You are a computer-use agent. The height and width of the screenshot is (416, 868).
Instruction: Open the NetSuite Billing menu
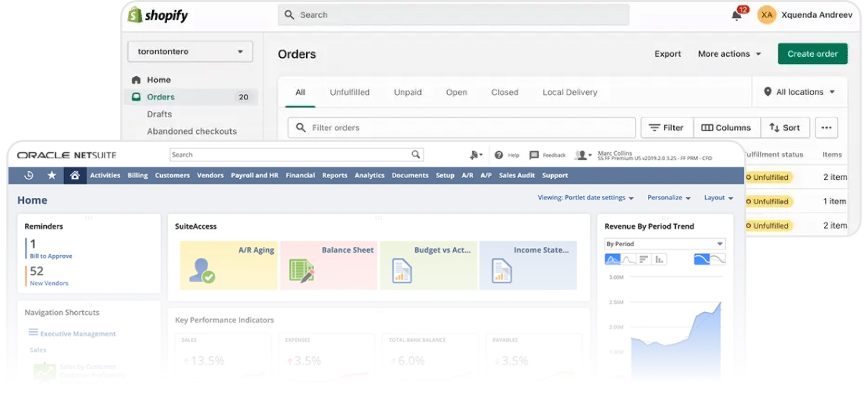137,175
